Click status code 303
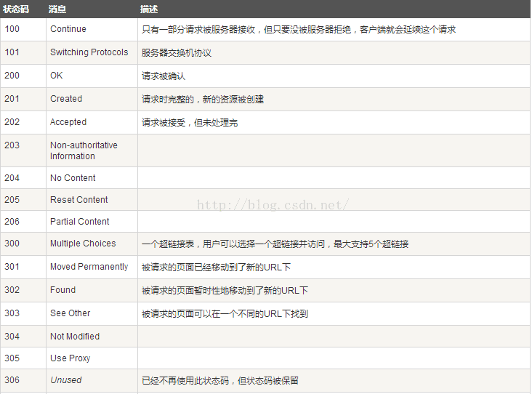 pos(12,313)
